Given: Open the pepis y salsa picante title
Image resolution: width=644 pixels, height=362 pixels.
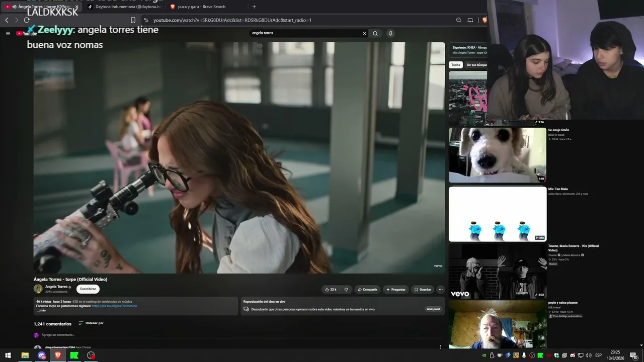Looking at the screenshot, I should coord(563,303).
